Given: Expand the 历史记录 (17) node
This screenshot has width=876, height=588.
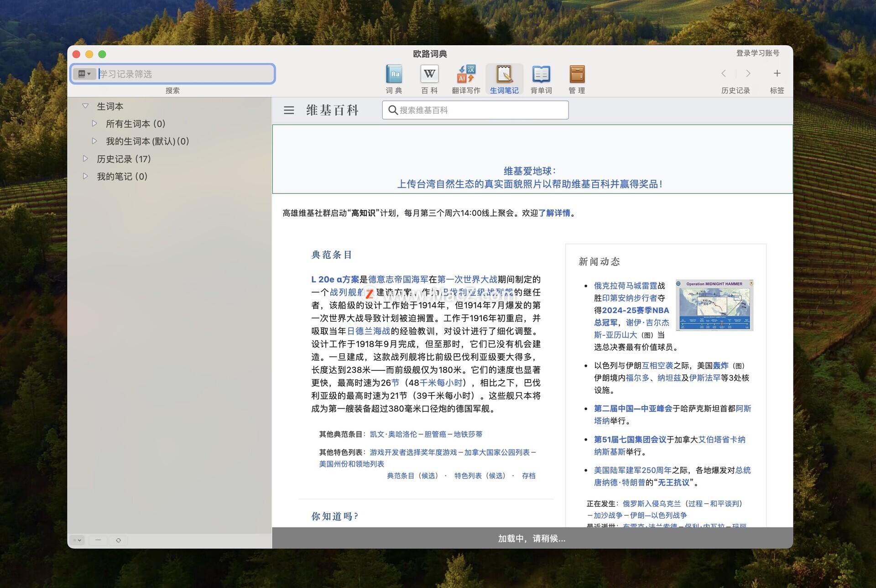Looking at the screenshot, I should [85, 159].
